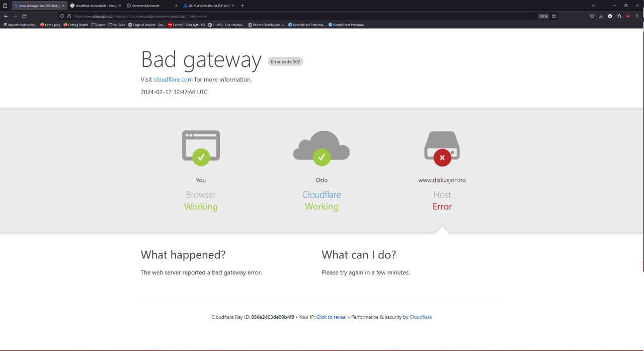Viewport: 644px width, 351px height.
Task: Click the timestamp 2024-02-17 12:47:46 UTC
Action: 174,92
